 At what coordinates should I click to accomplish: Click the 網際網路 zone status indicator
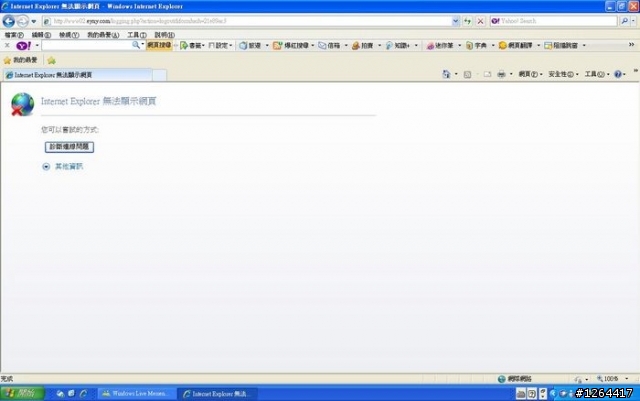(x=515, y=379)
